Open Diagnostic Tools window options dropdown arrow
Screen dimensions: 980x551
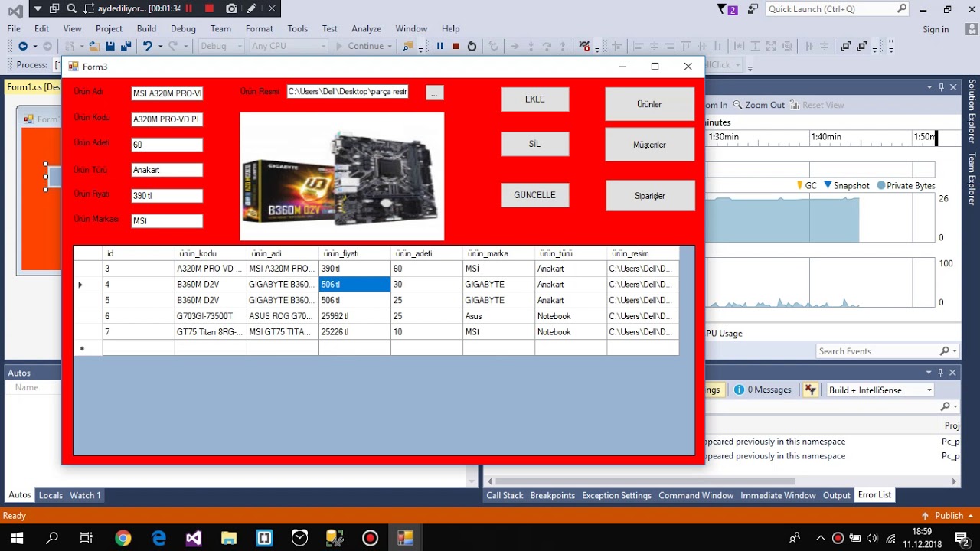[929, 86]
